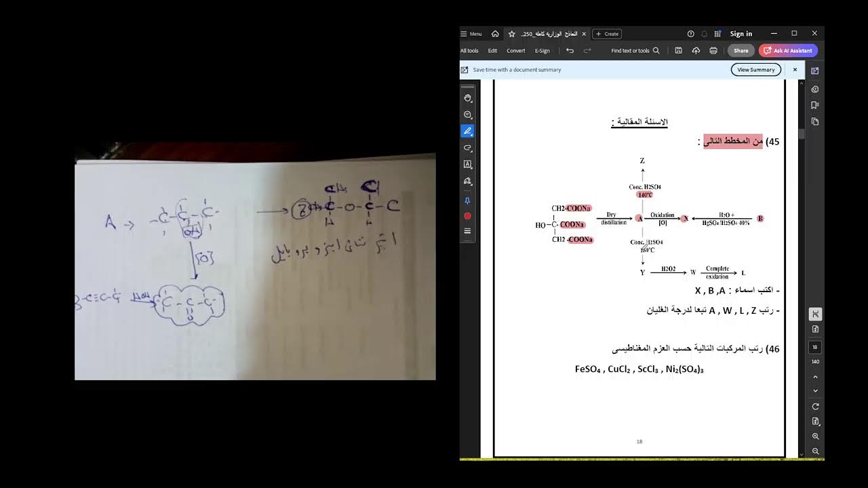Viewport: 868px width, 488px height.
Task: Click question 46 compounds line FeSO₄, CuCl₂
Action: [x=639, y=369]
